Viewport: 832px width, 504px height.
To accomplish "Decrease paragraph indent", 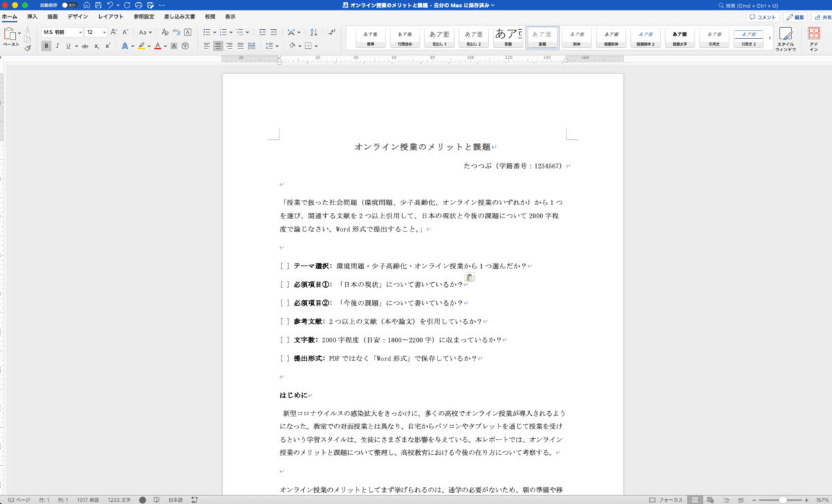I will [x=261, y=32].
